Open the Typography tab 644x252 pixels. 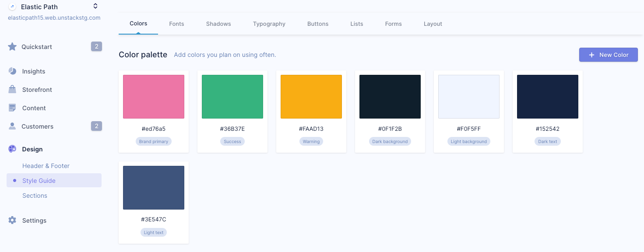[x=269, y=24]
